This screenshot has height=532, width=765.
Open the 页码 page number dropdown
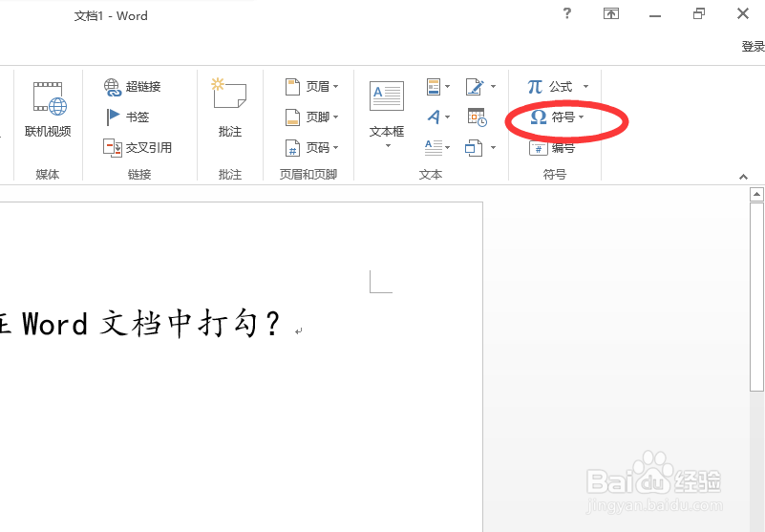click(x=312, y=147)
